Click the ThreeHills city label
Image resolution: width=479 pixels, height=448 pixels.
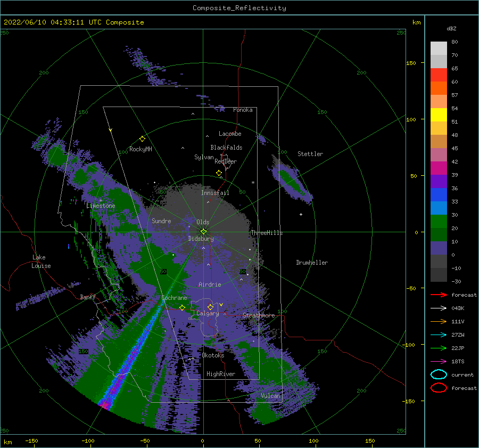coord(267,233)
